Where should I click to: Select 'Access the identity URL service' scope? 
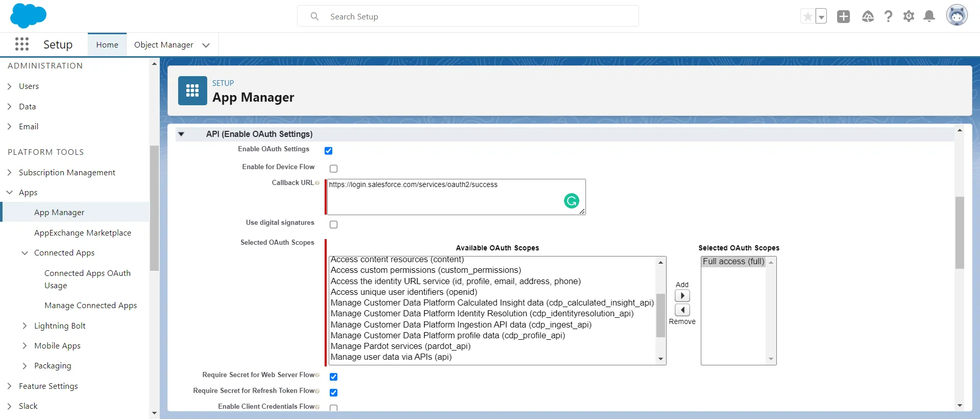(x=456, y=282)
